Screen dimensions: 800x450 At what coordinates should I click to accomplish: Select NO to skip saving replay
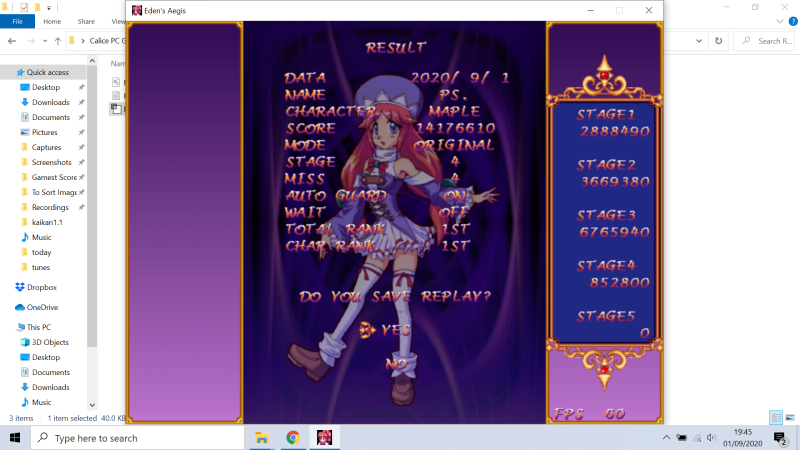(396, 364)
